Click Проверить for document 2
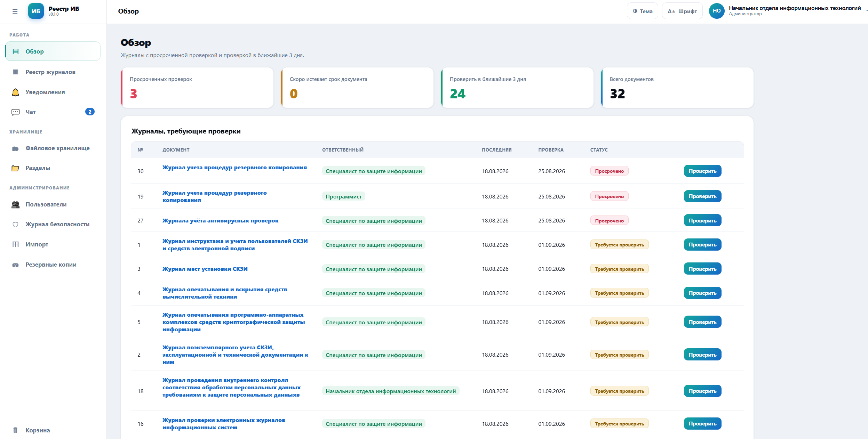Viewport: 868px width, 439px height. (x=702, y=355)
